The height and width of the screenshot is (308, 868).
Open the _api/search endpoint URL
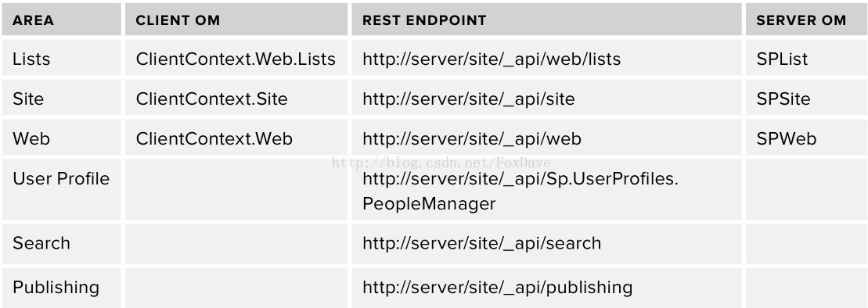tap(481, 243)
